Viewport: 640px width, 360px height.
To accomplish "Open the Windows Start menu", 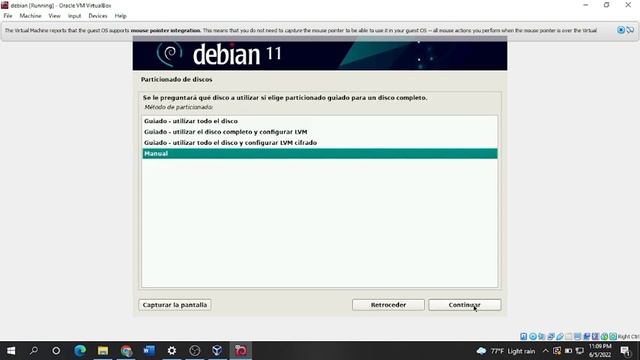I will 11,351.
